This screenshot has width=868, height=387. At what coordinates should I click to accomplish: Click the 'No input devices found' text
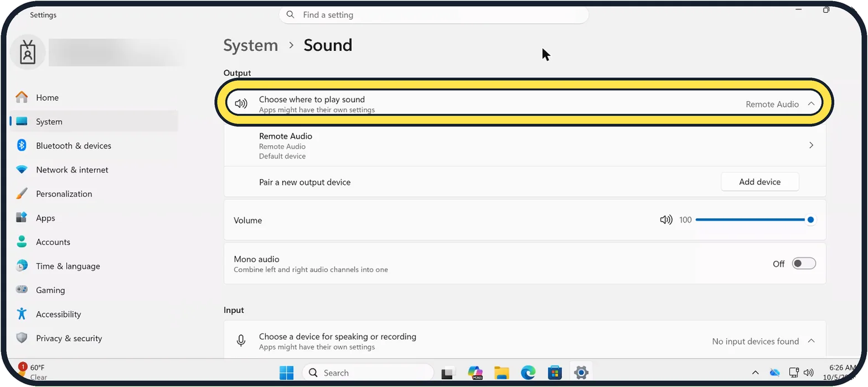point(755,341)
